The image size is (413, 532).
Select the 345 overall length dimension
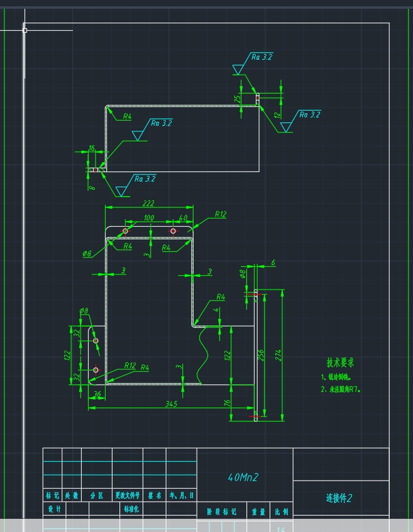[171, 404]
